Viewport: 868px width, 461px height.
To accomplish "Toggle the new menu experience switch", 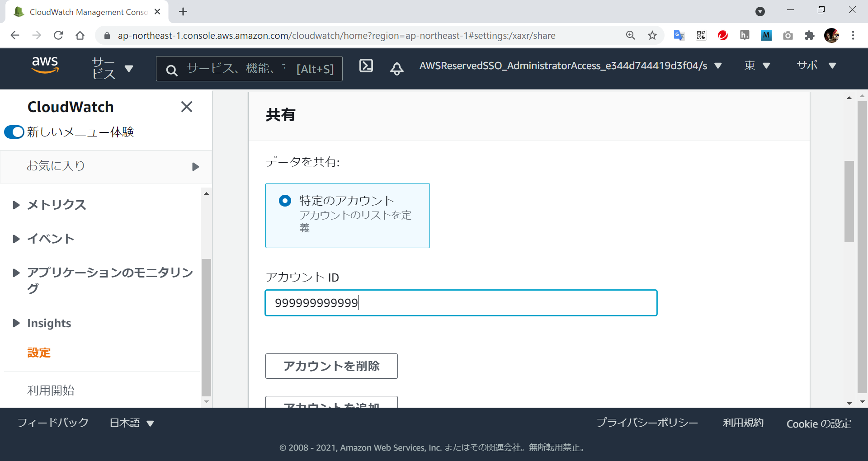I will tap(14, 132).
